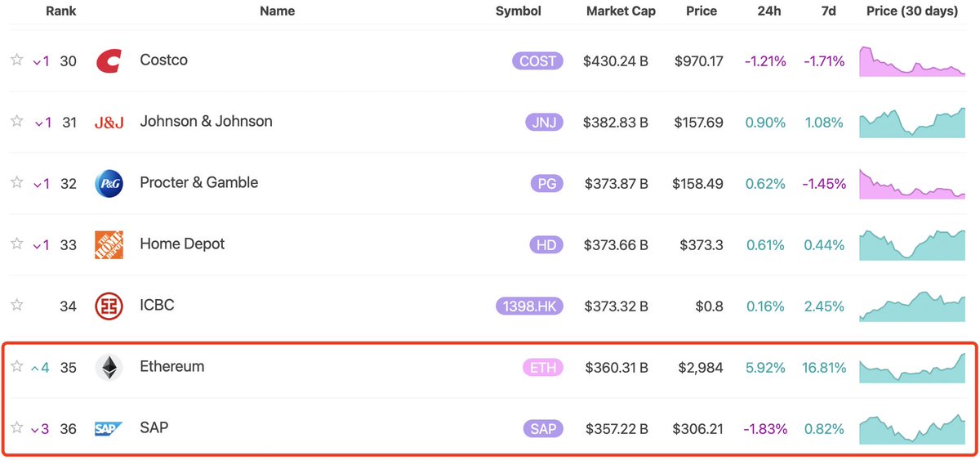Click SAP rank-down indicator 3
This screenshot has height=465, width=980.
tap(40, 429)
